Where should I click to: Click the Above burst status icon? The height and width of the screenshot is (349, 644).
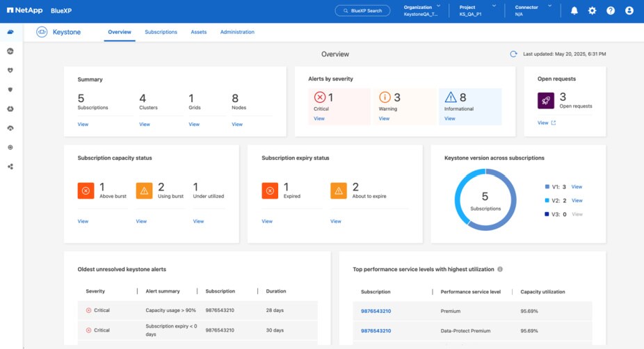coord(86,190)
